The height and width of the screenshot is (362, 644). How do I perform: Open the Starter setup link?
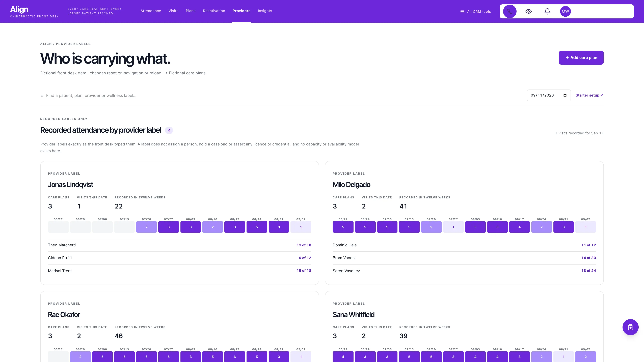589,95
